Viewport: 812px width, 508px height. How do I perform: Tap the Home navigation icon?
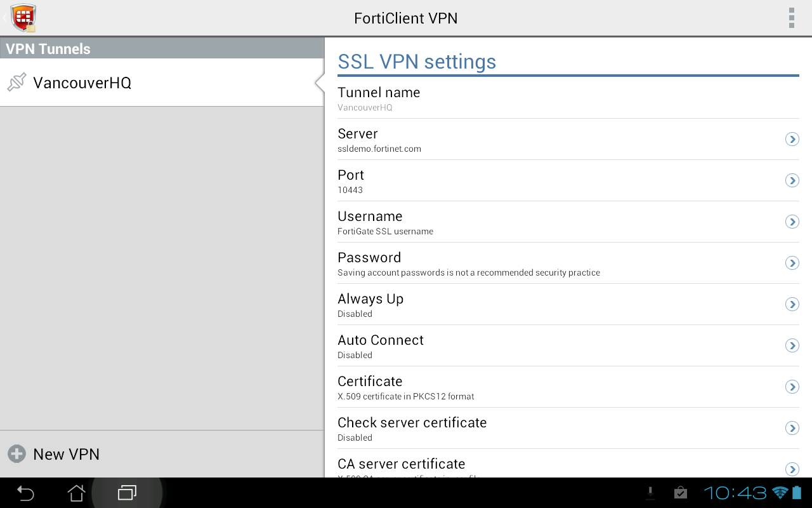pos(75,493)
